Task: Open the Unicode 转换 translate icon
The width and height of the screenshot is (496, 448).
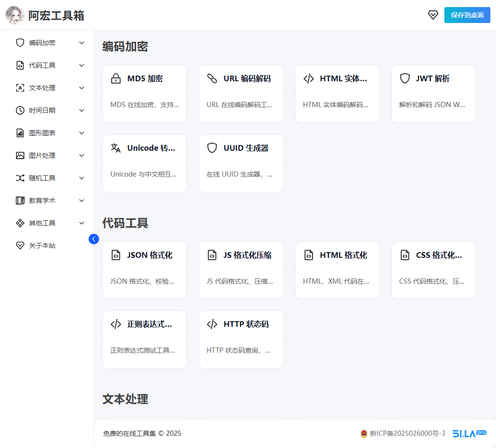Action: click(116, 147)
